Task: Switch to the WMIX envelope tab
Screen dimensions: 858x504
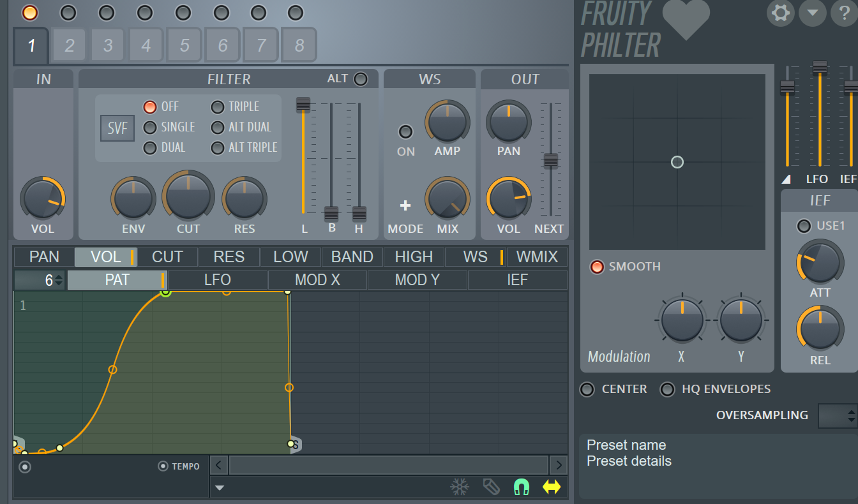Action: pyautogui.click(x=537, y=257)
